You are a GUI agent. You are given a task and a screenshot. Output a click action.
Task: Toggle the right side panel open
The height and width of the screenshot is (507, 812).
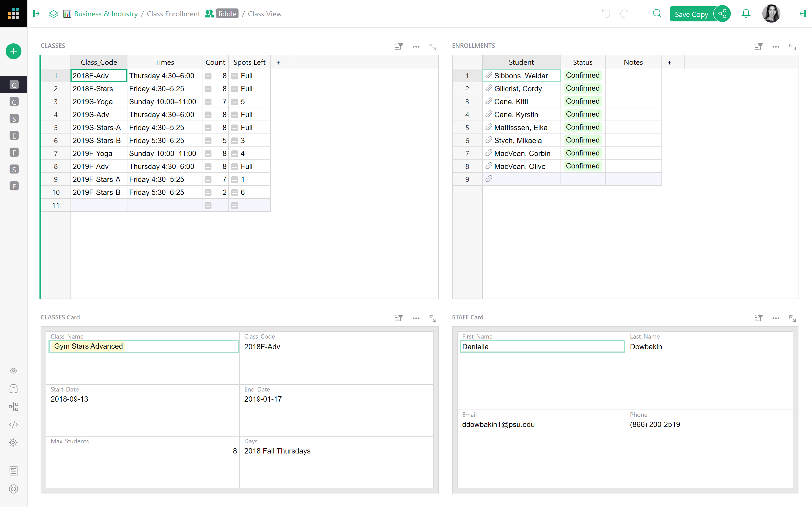pyautogui.click(x=803, y=14)
